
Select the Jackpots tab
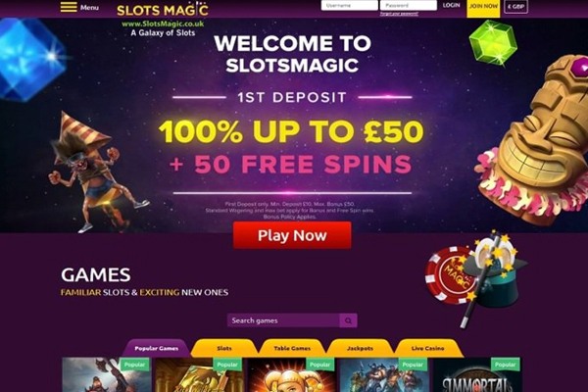[x=360, y=348]
